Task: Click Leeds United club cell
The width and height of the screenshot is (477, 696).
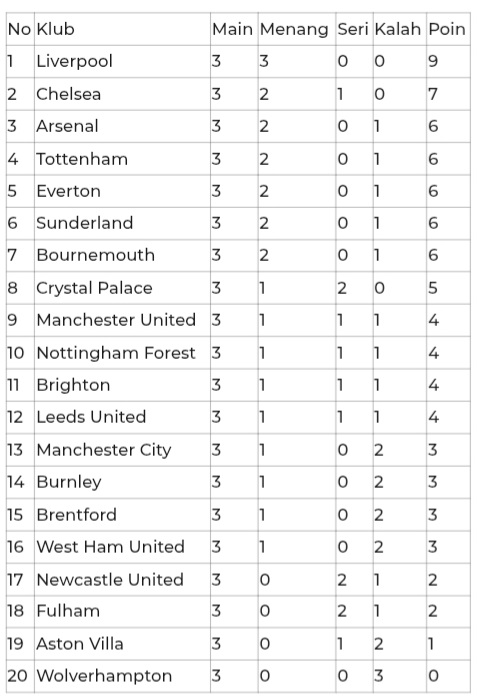Action: tap(91, 417)
